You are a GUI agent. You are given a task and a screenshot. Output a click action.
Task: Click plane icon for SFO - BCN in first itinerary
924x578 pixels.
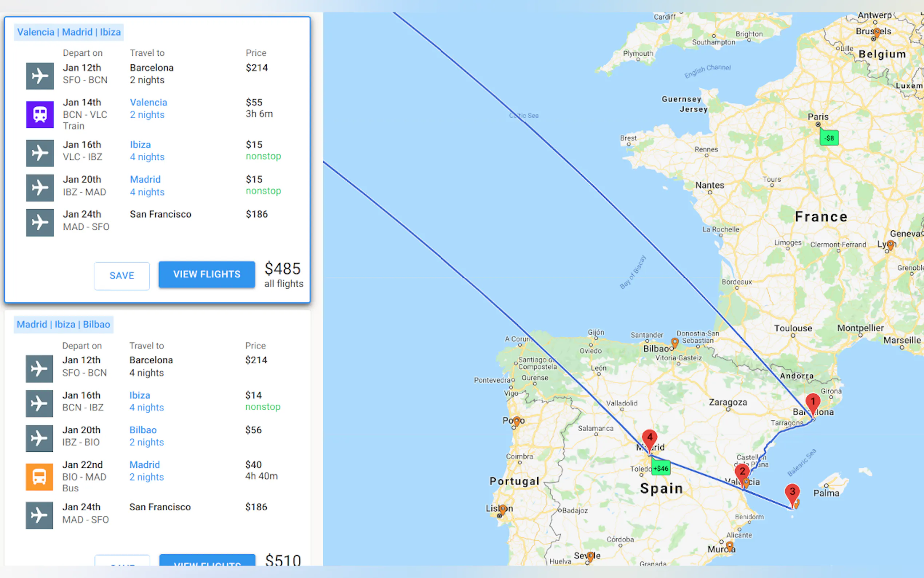[x=40, y=76]
